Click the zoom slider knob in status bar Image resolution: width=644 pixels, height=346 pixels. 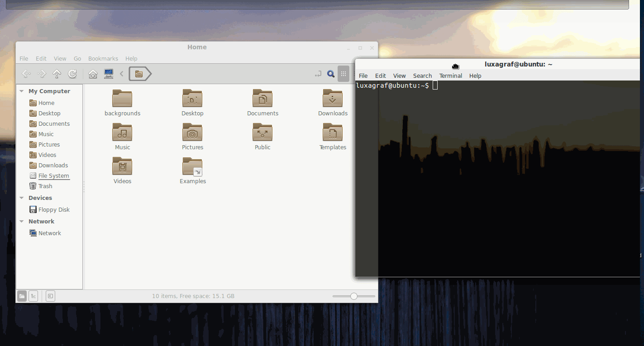(x=354, y=296)
